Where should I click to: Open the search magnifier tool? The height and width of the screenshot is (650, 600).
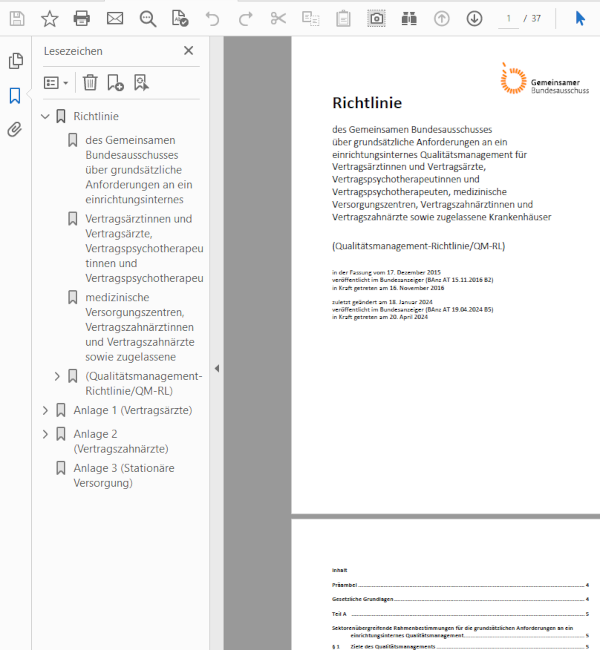click(x=148, y=18)
